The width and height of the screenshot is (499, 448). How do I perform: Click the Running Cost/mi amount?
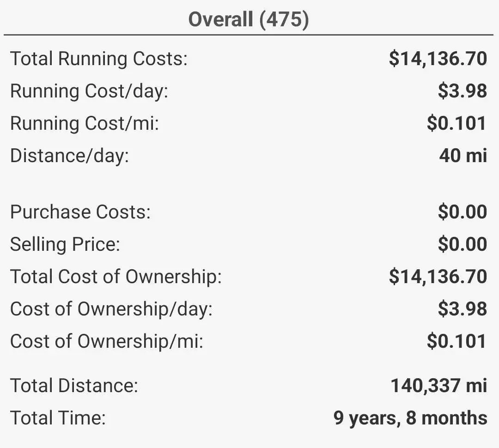[456, 123]
